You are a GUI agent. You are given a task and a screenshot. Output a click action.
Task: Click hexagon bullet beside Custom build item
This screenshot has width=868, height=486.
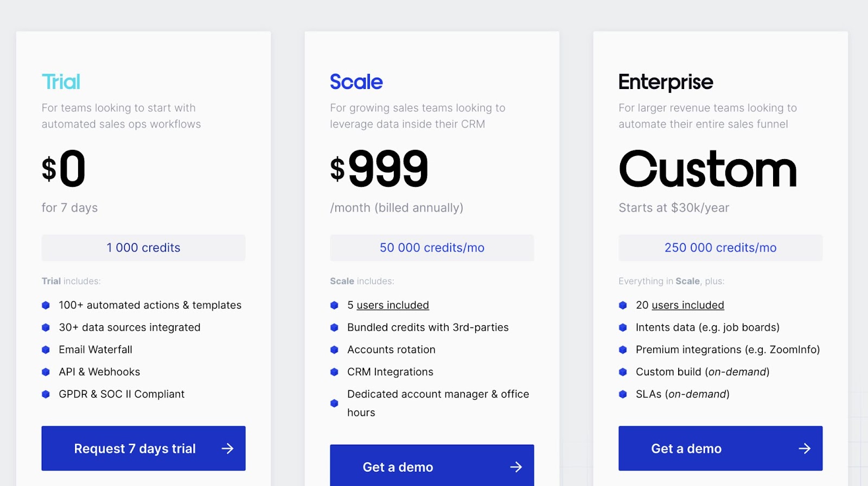tap(623, 372)
